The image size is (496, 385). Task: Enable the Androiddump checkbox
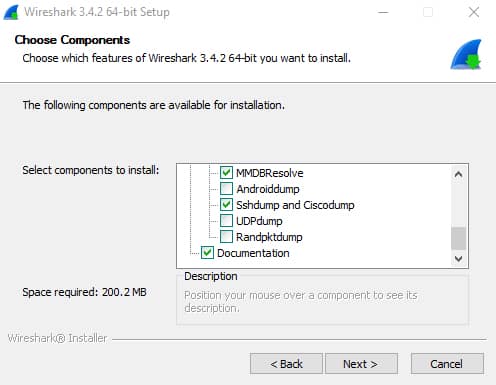(x=226, y=189)
